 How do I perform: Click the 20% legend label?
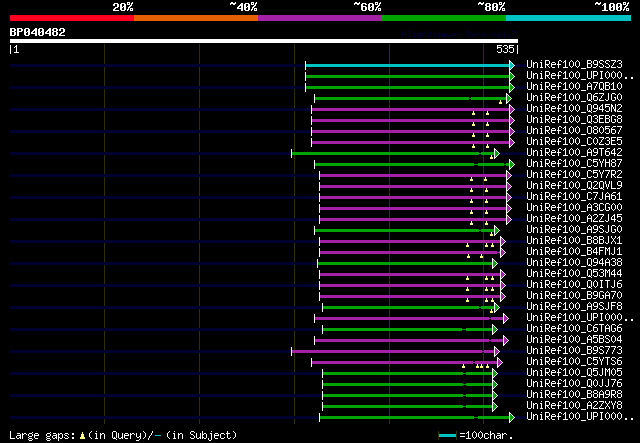(123, 7)
